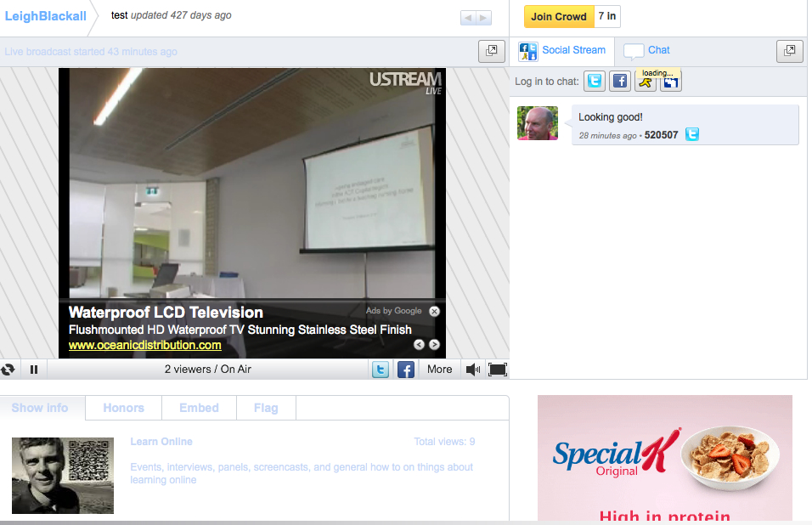Viewport: 812px width, 525px height.
Task: Open user 520507 link in comment
Action: 661,135
